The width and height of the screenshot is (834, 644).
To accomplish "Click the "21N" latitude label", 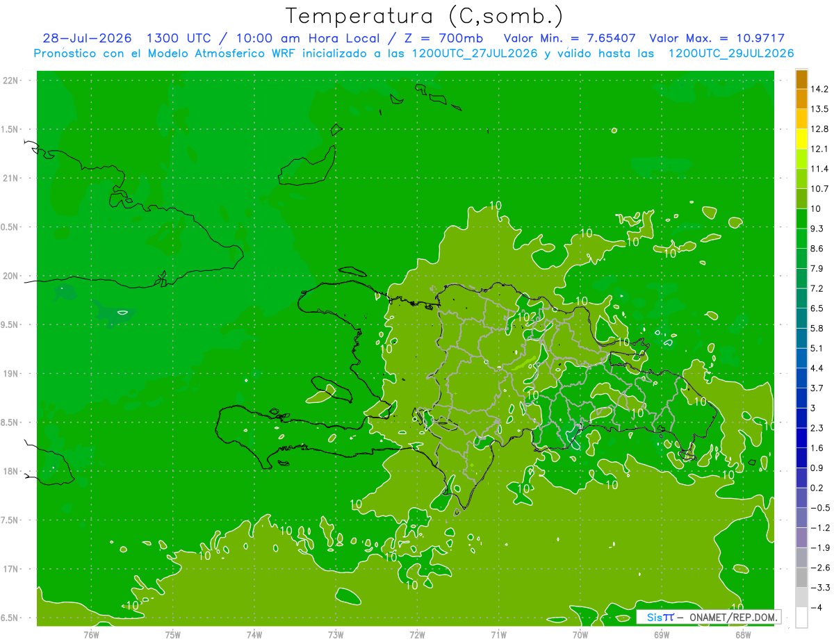I will 10,178.
